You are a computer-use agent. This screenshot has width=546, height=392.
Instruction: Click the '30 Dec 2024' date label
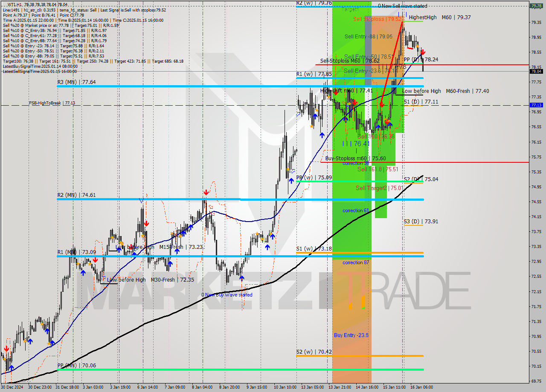pyautogui.click(x=13, y=387)
